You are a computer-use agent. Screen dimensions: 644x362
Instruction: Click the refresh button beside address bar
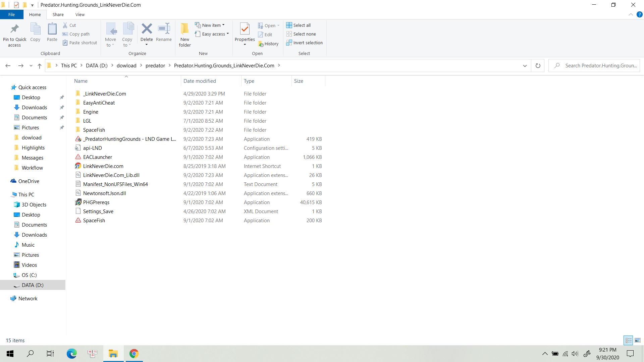tap(538, 66)
